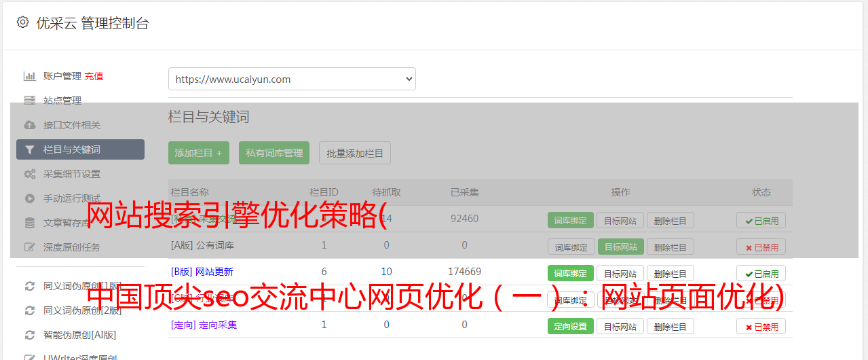
Task: Click 目标网站 for [B版] 网站更新
Action: point(620,273)
